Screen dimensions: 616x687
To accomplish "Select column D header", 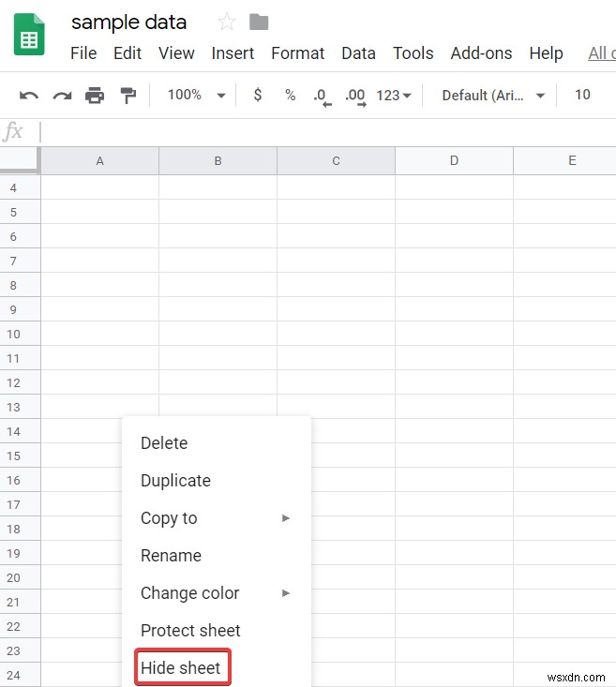I will point(454,161).
